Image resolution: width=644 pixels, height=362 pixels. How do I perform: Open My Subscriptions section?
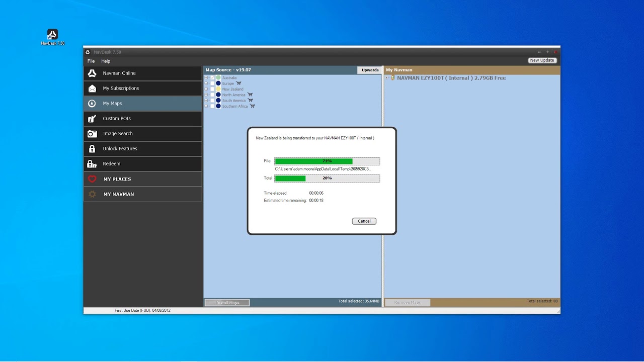coord(143,88)
